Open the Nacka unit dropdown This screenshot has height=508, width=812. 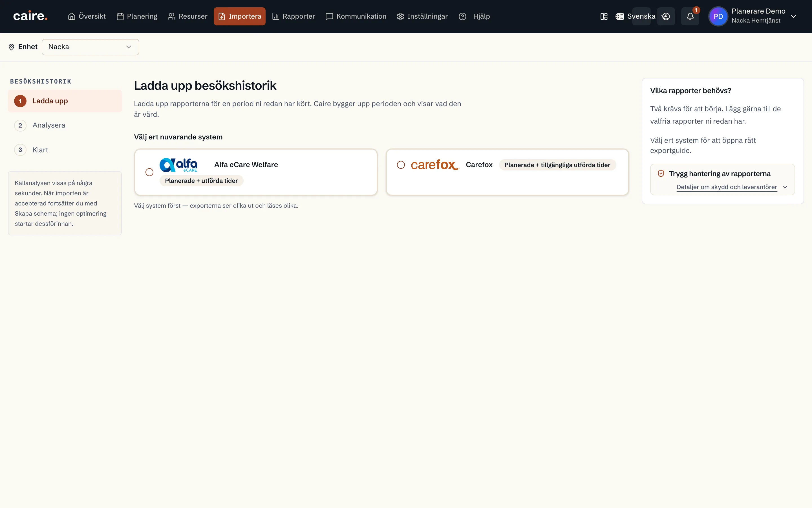(x=90, y=47)
